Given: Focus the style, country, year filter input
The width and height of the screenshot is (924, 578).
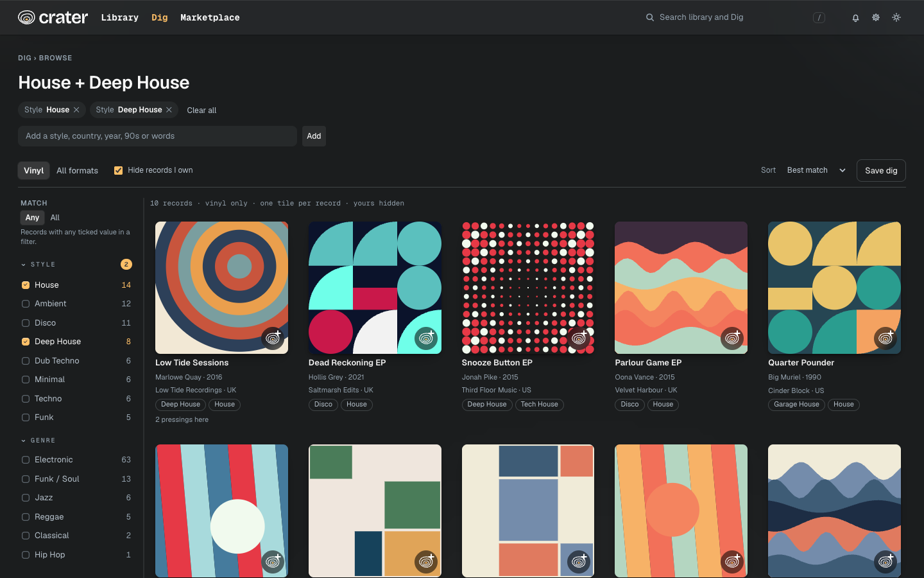Looking at the screenshot, I should pyautogui.click(x=157, y=136).
